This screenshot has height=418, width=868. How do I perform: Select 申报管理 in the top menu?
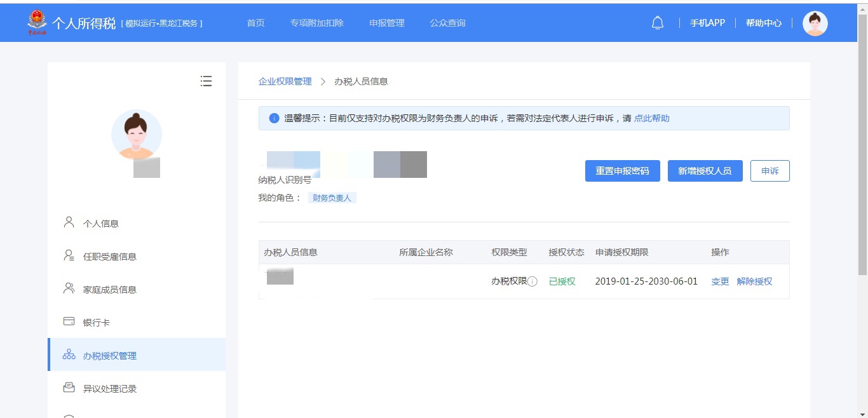point(386,23)
